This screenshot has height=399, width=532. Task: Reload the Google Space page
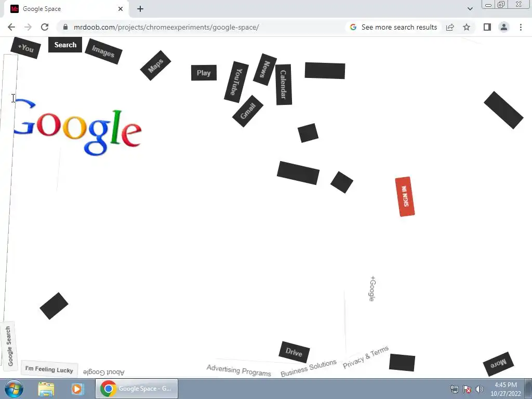pos(45,27)
